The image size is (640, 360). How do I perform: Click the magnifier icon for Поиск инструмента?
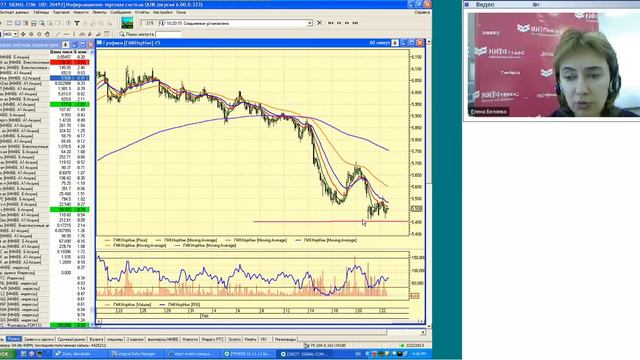(x=122, y=34)
